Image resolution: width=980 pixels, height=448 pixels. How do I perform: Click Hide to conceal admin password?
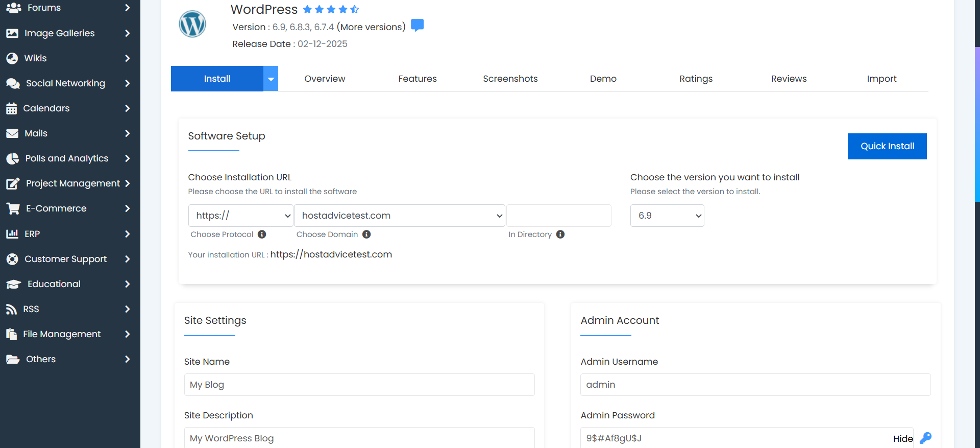pos(903,438)
